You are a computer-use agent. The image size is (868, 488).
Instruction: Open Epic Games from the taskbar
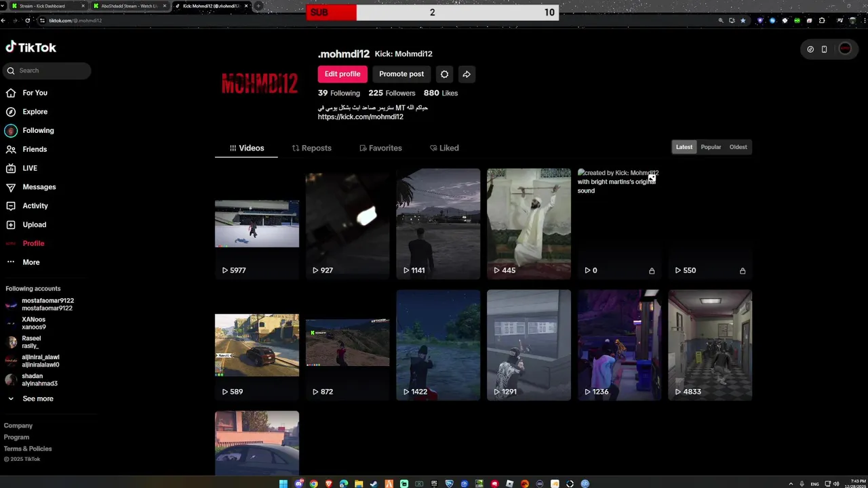[x=434, y=483]
